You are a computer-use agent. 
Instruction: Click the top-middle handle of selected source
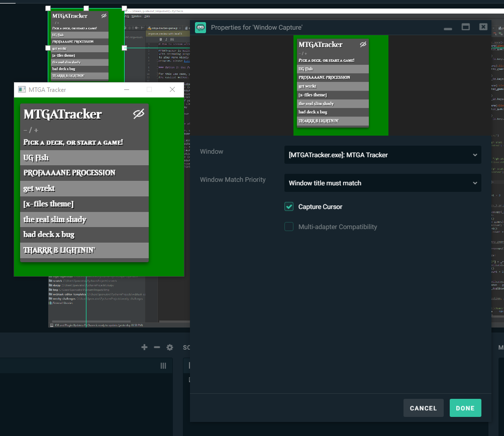click(86, 9)
